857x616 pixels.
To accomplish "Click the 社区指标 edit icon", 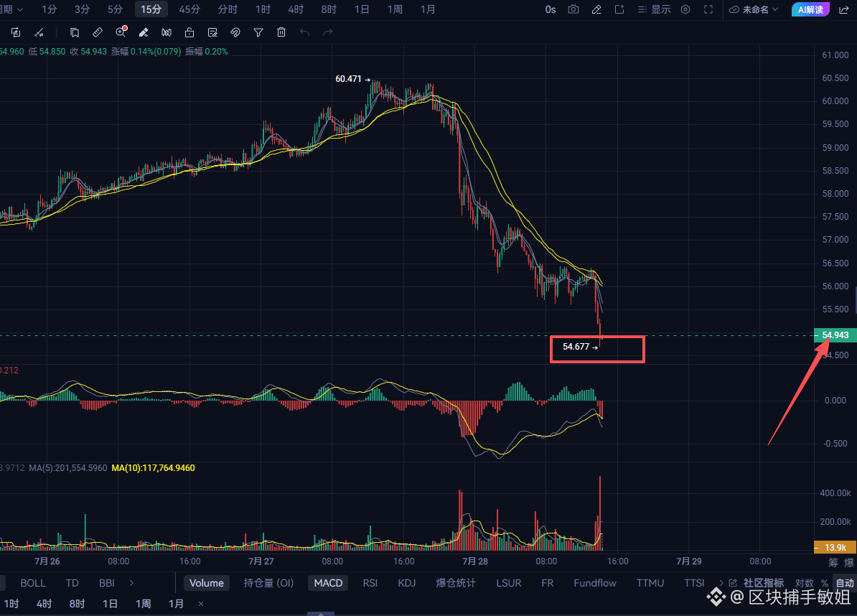I will (734, 583).
